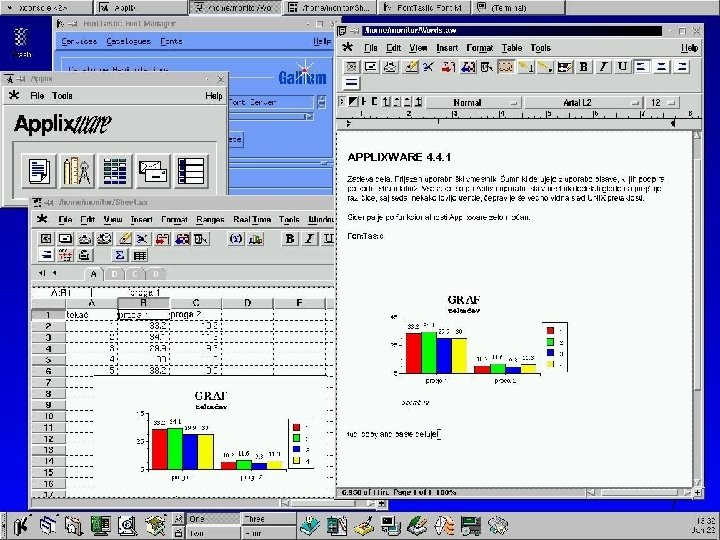Click the Print icon in Words toolbar

point(390,67)
